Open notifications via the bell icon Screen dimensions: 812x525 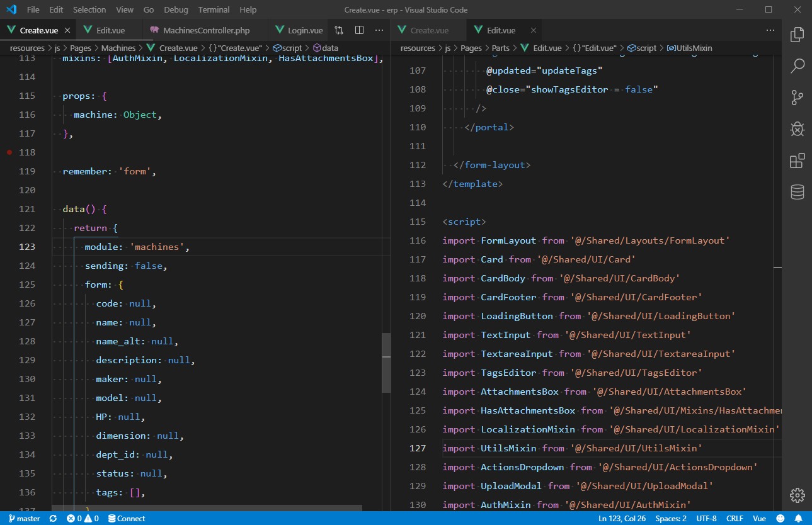tap(798, 518)
